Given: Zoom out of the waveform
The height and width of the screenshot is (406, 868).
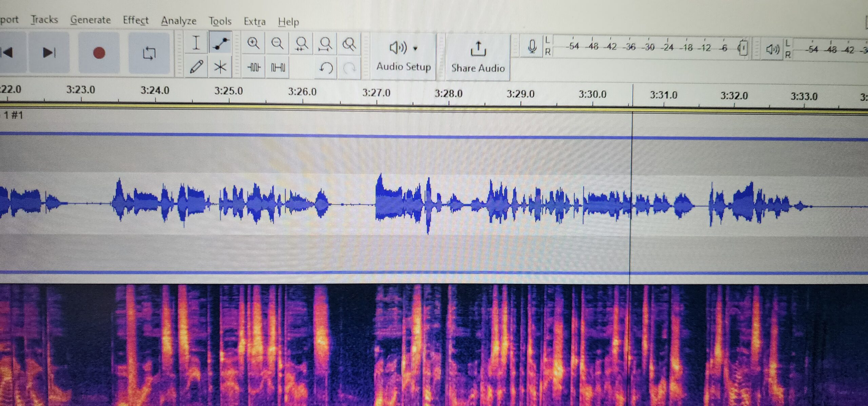Looking at the screenshot, I should click(x=277, y=43).
